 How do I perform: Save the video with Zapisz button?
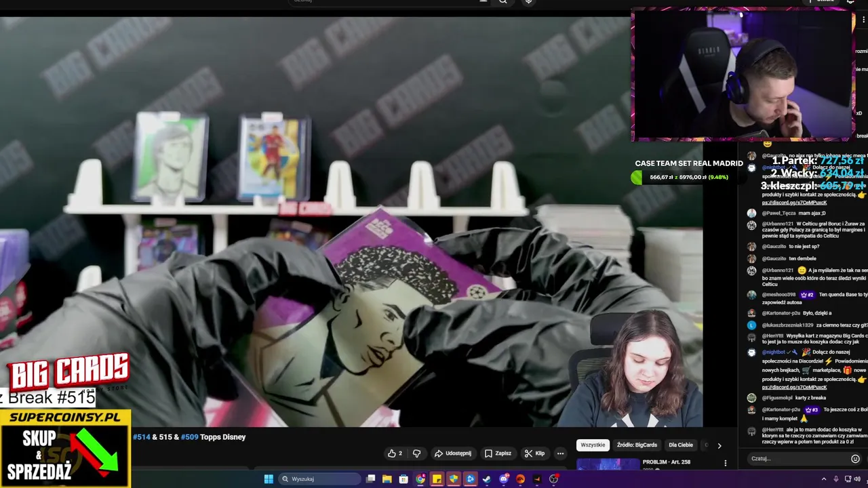[498, 453]
